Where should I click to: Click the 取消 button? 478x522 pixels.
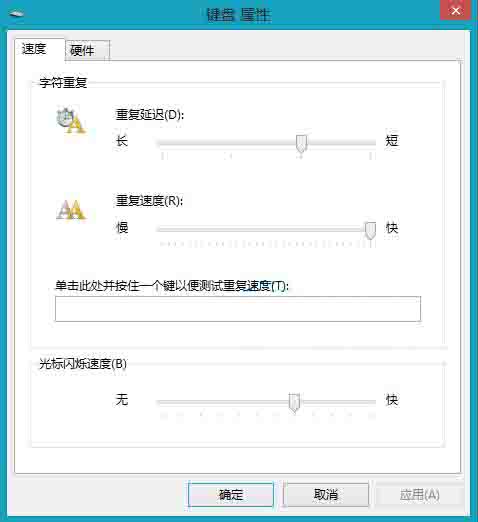(326, 494)
